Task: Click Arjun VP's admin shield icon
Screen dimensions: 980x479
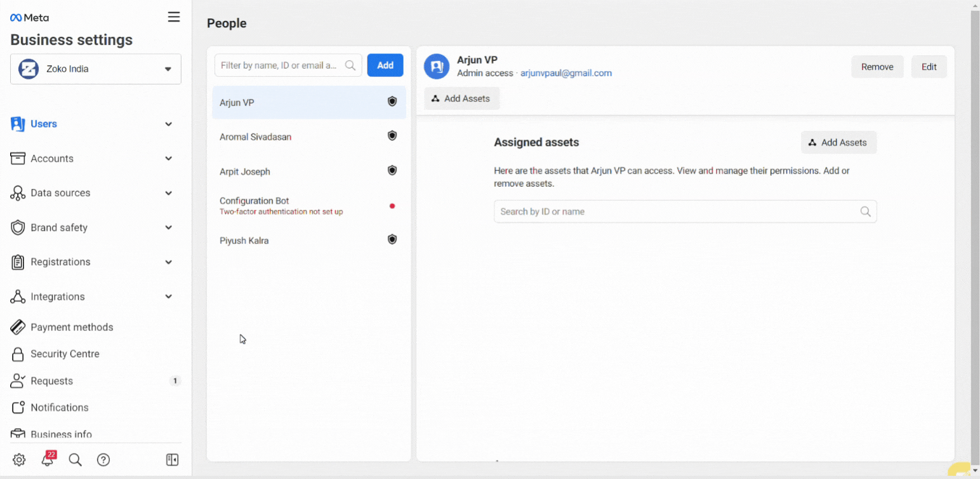Action: click(392, 102)
